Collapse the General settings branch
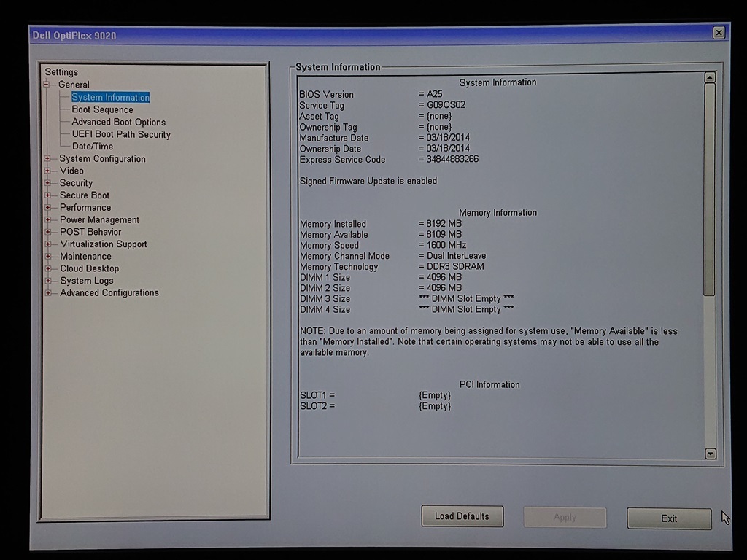The width and height of the screenshot is (747, 560). [x=47, y=85]
